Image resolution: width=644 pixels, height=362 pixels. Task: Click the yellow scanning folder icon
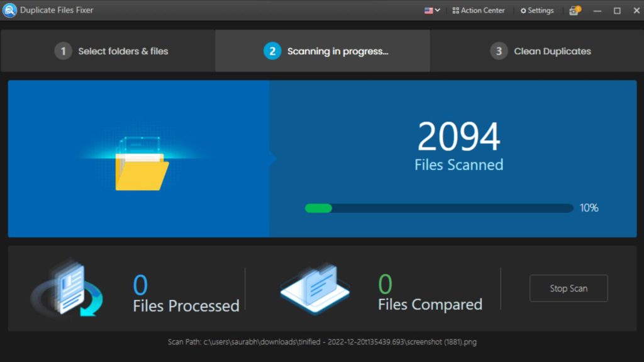tap(142, 164)
